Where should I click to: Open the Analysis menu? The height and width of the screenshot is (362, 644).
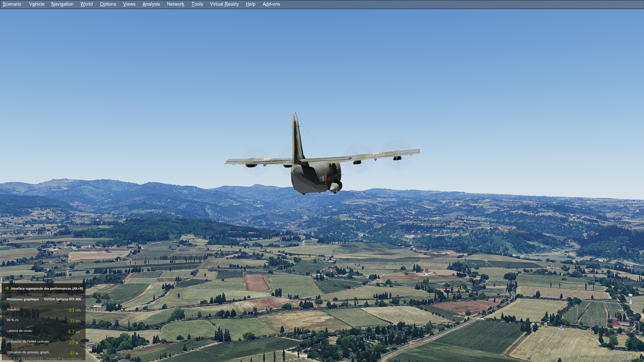(x=151, y=4)
